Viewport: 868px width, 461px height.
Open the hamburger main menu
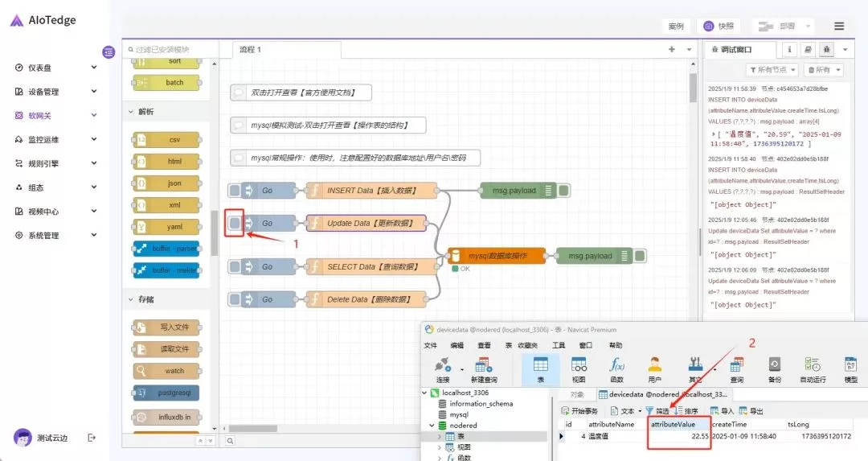click(839, 26)
